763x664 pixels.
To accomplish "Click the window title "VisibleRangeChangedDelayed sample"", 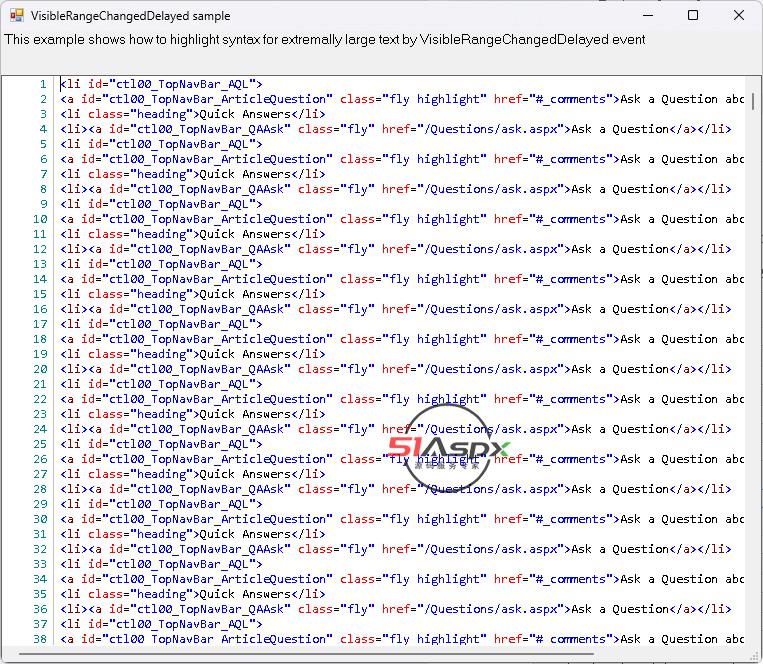I will [130, 16].
